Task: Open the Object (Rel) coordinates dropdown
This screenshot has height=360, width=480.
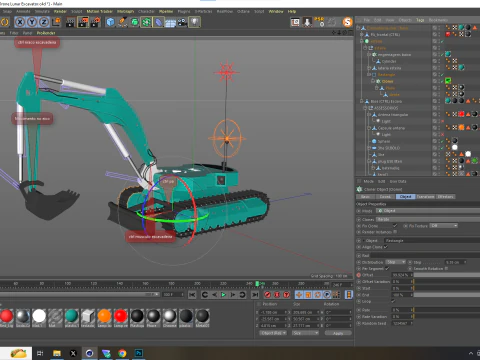Action: point(273,333)
